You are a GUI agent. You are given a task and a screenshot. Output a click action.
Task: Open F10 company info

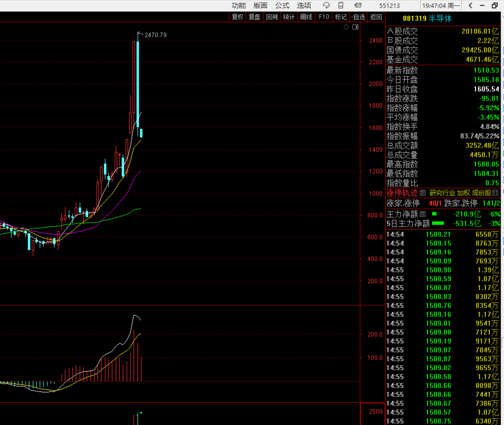(324, 17)
